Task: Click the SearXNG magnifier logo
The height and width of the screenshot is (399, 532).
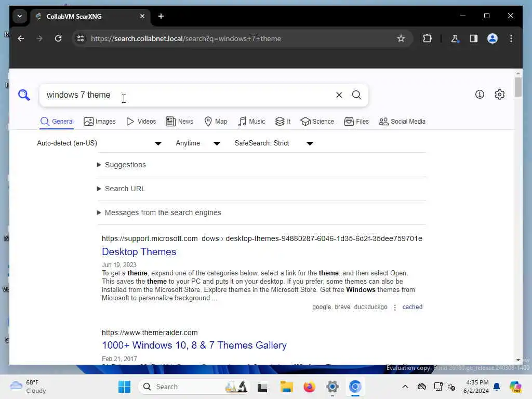Action: point(24,95)
